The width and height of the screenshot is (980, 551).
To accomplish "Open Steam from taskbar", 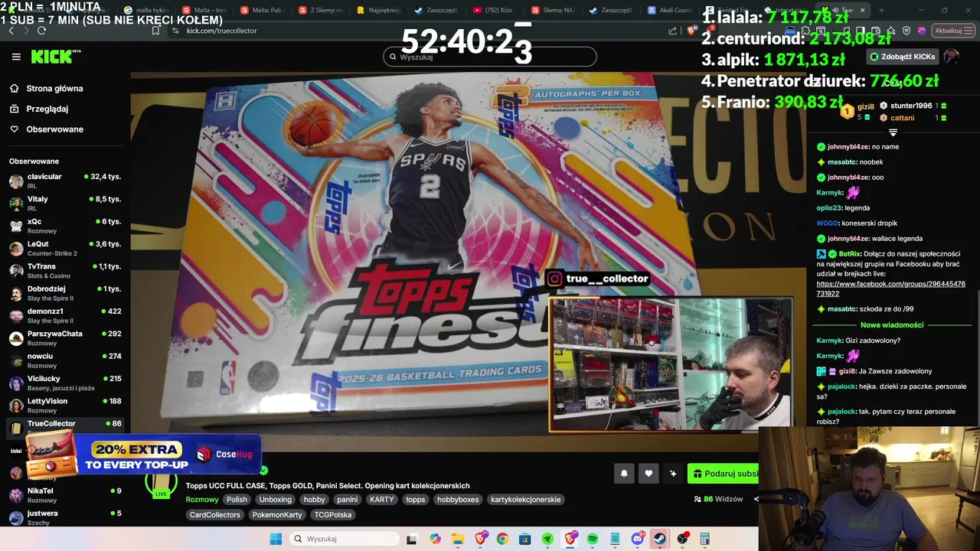I will pos(660,539).
